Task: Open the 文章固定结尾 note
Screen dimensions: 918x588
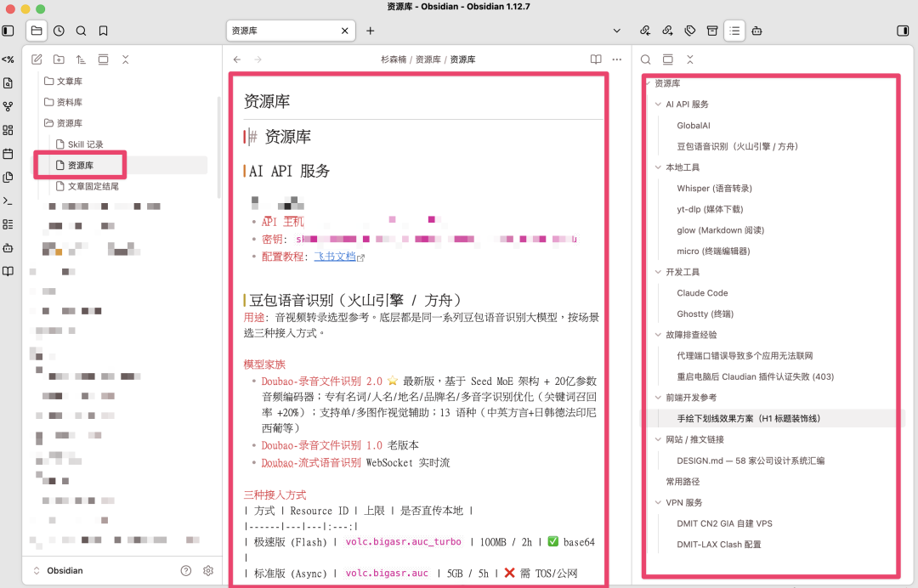Action: pyautogui.click(x=93, y=186)
